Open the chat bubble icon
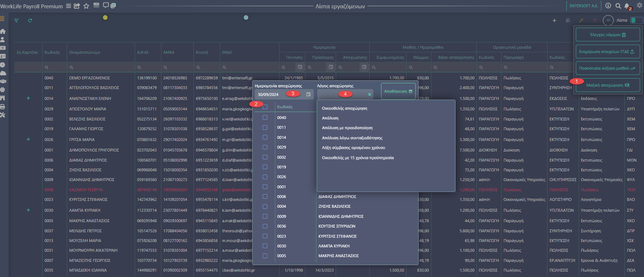This screenshot has width=644, height=277. tap(106, 5)
